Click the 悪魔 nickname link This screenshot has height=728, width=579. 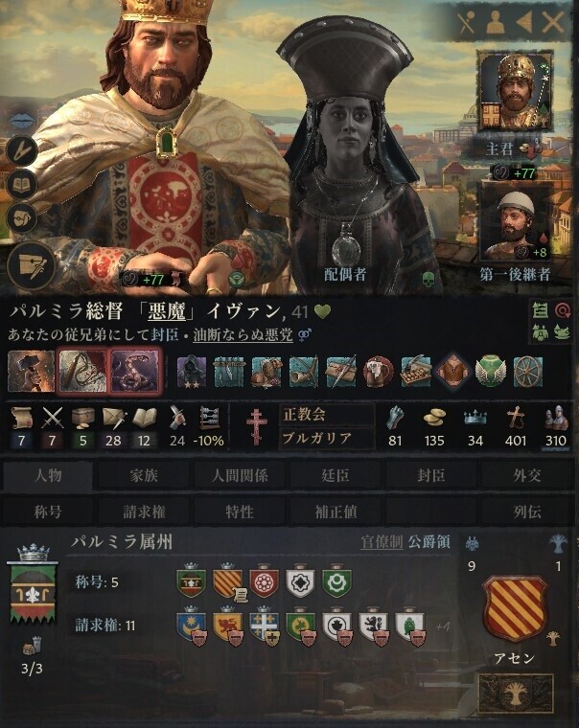pyautogui.click(x=167, y=311)
